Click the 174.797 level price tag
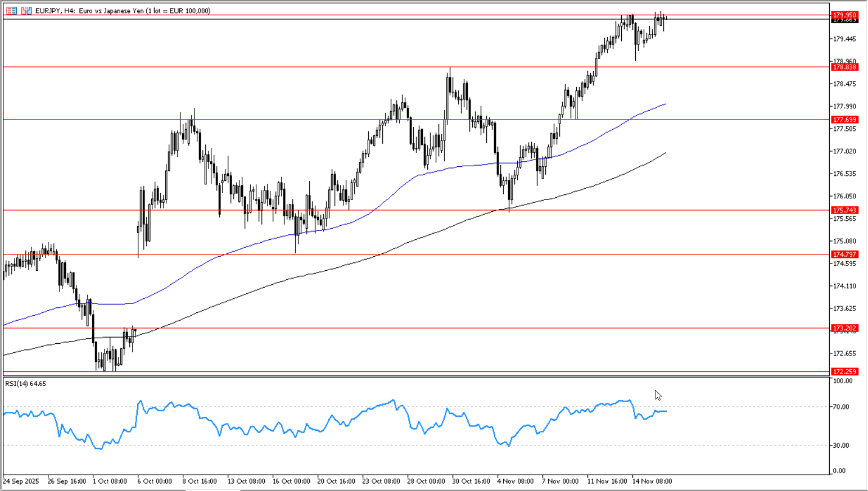The height and width of the screenshot is (491, 868). coord(844,254)
